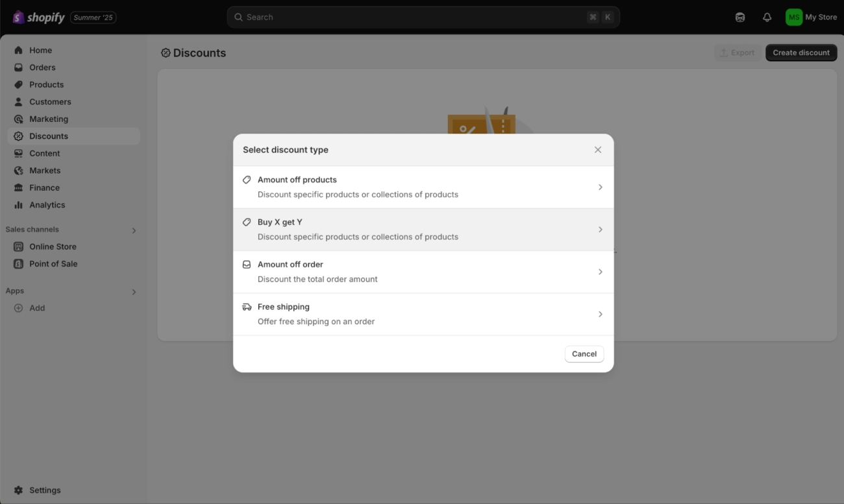This screenshot has height=504, width=844.
Task: Open the Settings gear icon
Action: point(18,490)
